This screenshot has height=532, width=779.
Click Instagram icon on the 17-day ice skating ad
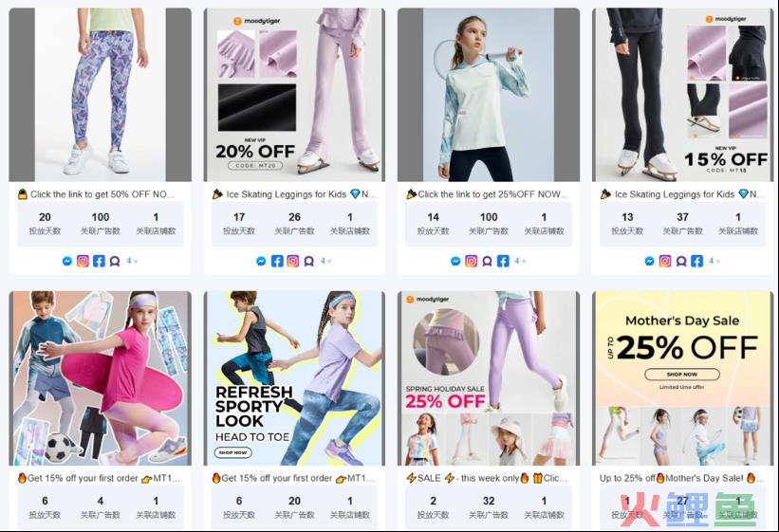293,261
